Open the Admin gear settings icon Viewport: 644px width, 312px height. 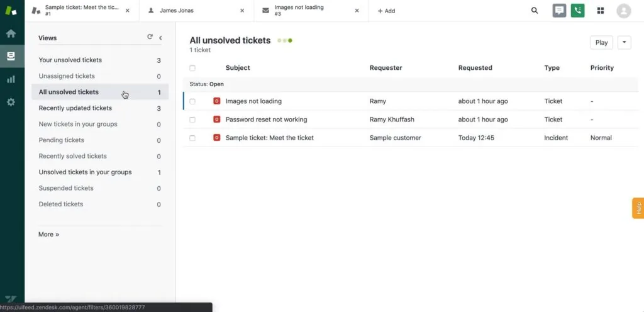click(11, 102)
